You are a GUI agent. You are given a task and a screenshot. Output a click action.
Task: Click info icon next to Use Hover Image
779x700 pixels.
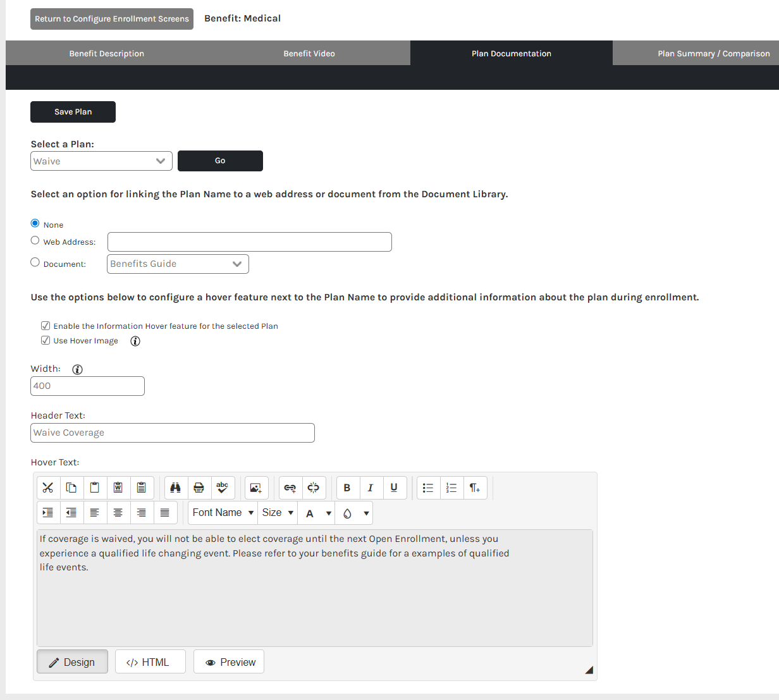coord(135,341)
